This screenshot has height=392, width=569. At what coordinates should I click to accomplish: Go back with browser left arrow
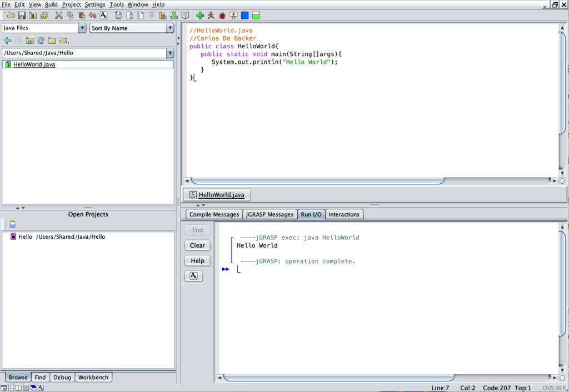click(x=7, y=41)
